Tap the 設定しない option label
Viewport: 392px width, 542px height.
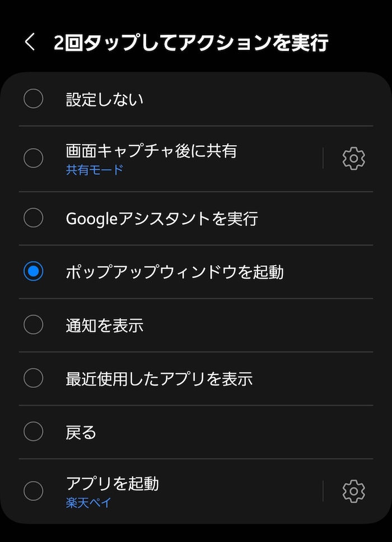[105, 100]
